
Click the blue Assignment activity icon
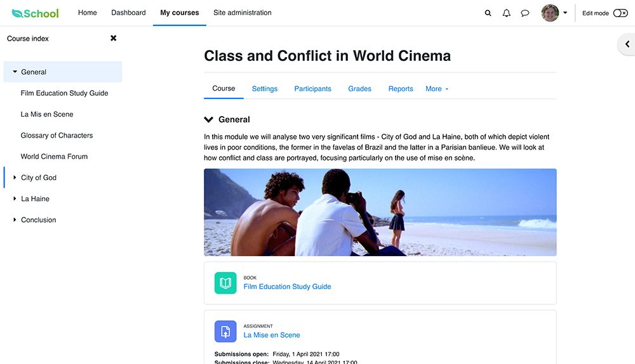click(225, 331)
